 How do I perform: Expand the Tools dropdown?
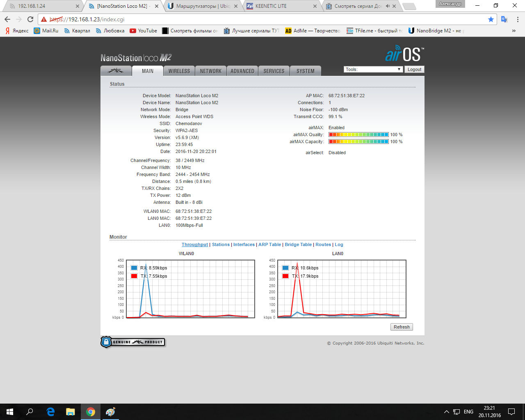pyautogui.click(x=373, y=69)
